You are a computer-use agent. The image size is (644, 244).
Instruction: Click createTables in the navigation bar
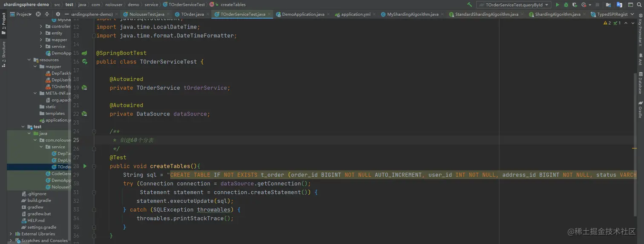233,5
